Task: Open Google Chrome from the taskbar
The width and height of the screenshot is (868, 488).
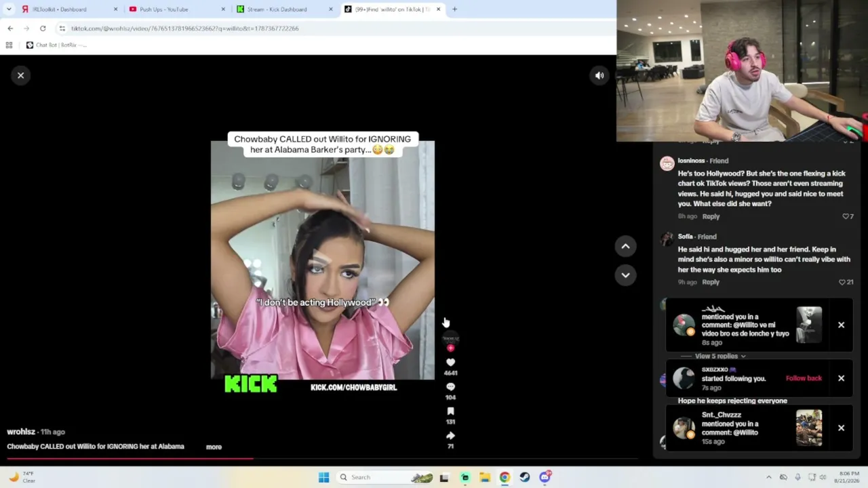Action: [505, 477]
